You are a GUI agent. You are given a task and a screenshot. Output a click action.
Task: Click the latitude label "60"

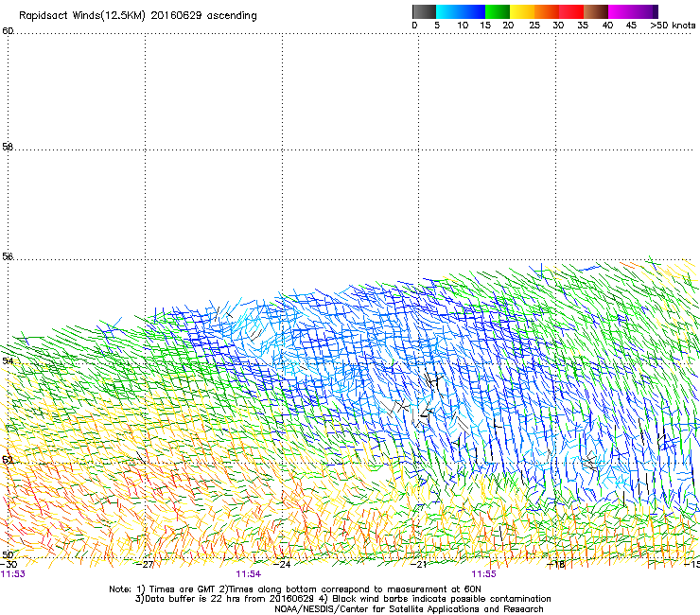[x=8, y=31]
